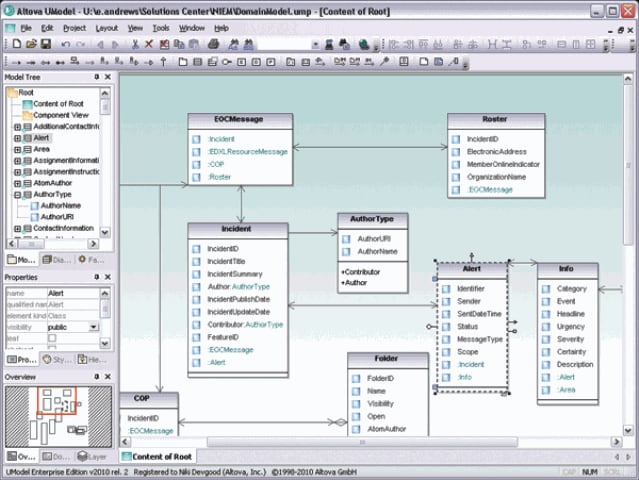
Task: Click the Undo arrow icon
Action: [65, 44]
